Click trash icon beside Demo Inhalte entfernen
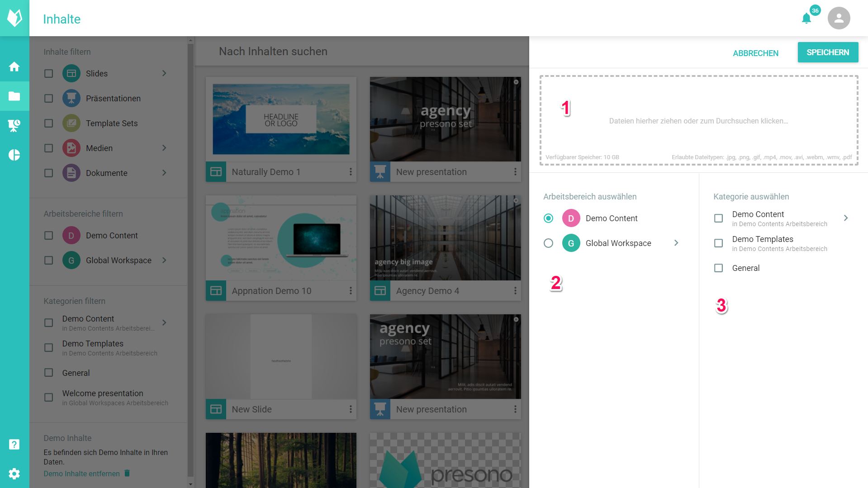The image size is (868, 488). click(127, 473)
